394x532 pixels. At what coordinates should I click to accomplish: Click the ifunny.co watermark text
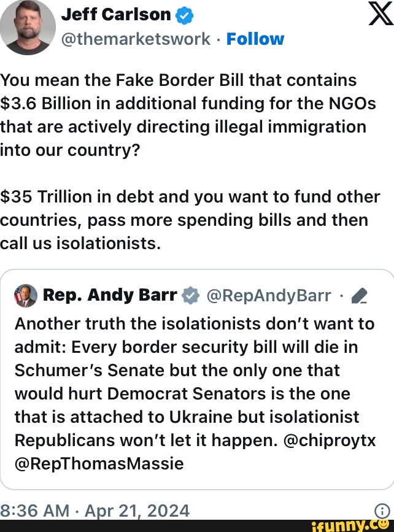click(344, 525)
